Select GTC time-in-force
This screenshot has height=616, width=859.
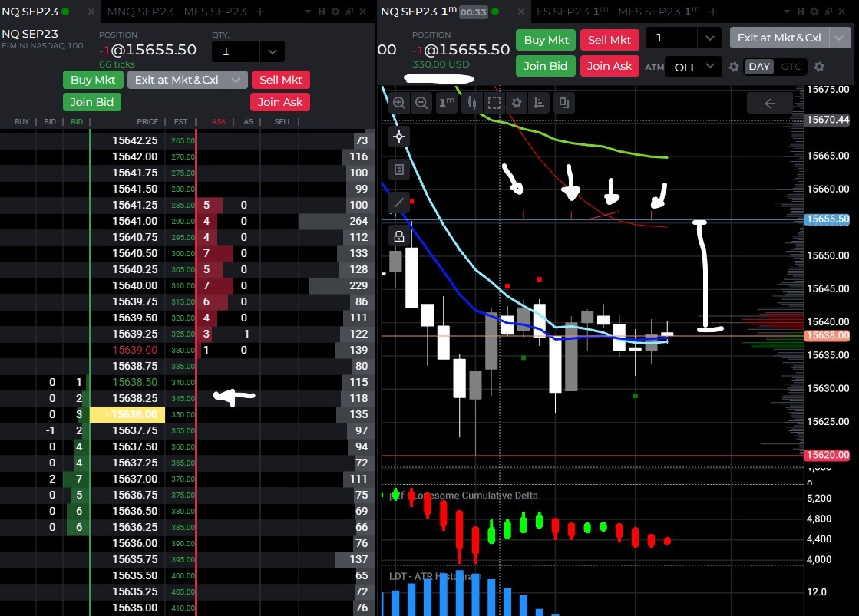point(791,67)
